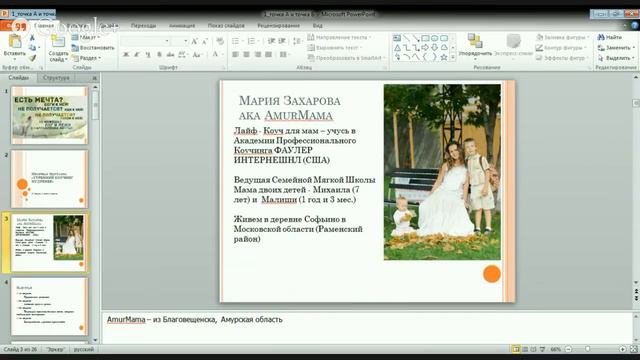Screen dimensions: 640x360
Task: Select the text box shape in shapes gallery
Action: 397,38
